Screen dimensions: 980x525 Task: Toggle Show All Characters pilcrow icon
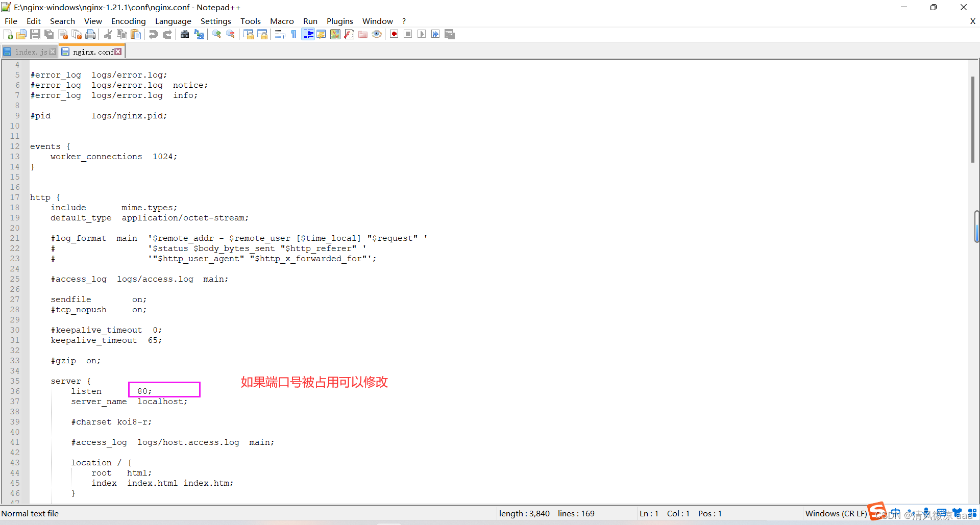point(294,34)
